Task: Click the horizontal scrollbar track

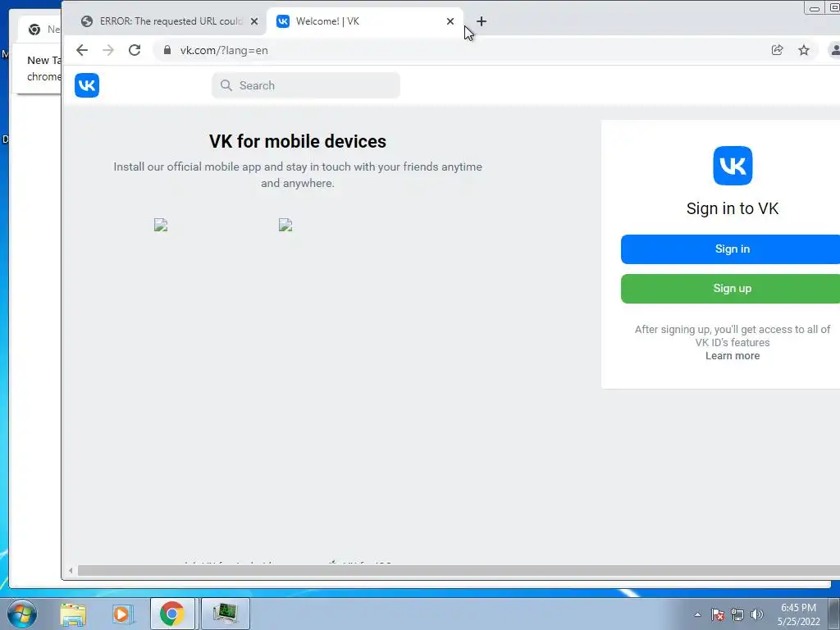Action: coord(459,571)
